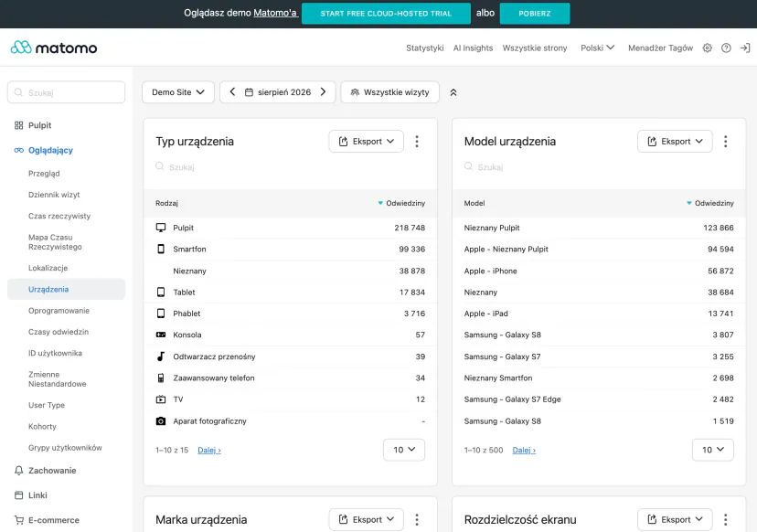Open the Polski language dropdown

pos(597,48)
